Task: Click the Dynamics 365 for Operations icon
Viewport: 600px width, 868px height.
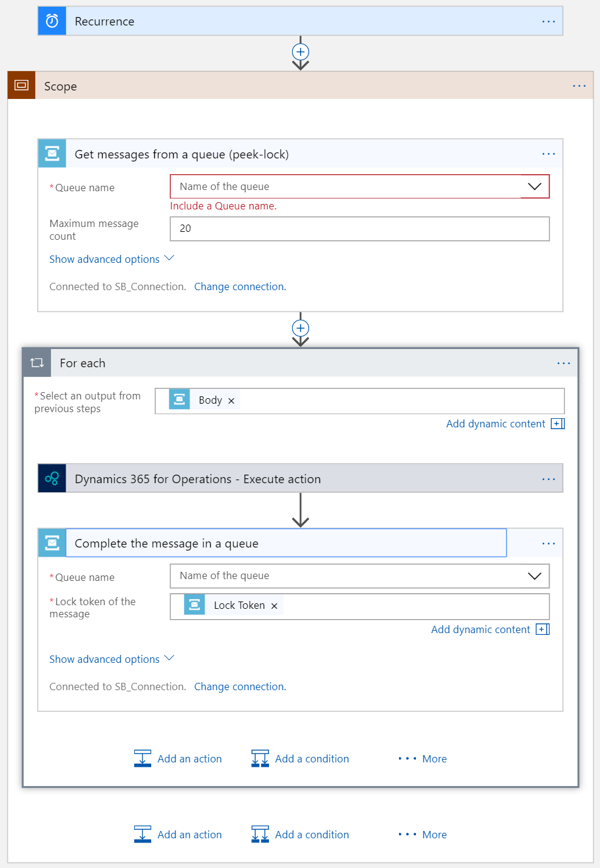Action: pos(52,478)
